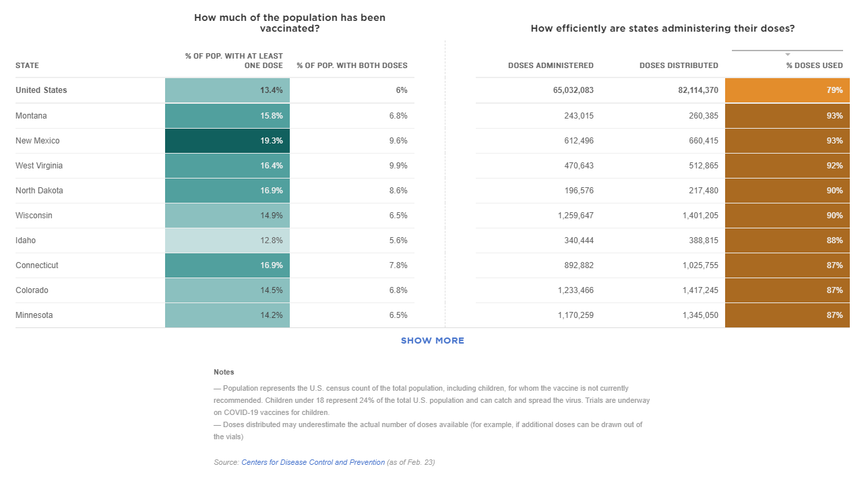
Task: Click North Dakota's 8.6% both doses value
Action: (398, 191)
